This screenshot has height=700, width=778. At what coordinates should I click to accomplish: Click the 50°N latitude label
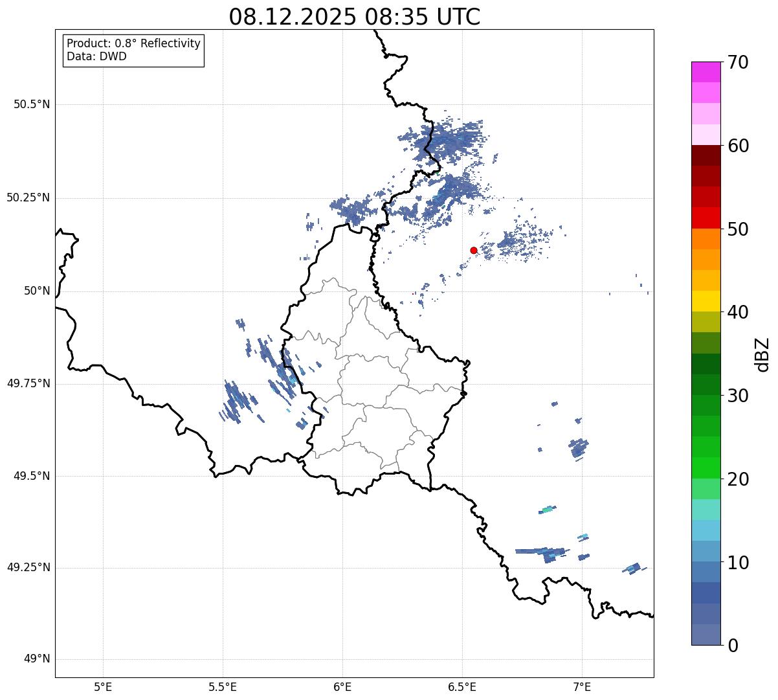37,291
